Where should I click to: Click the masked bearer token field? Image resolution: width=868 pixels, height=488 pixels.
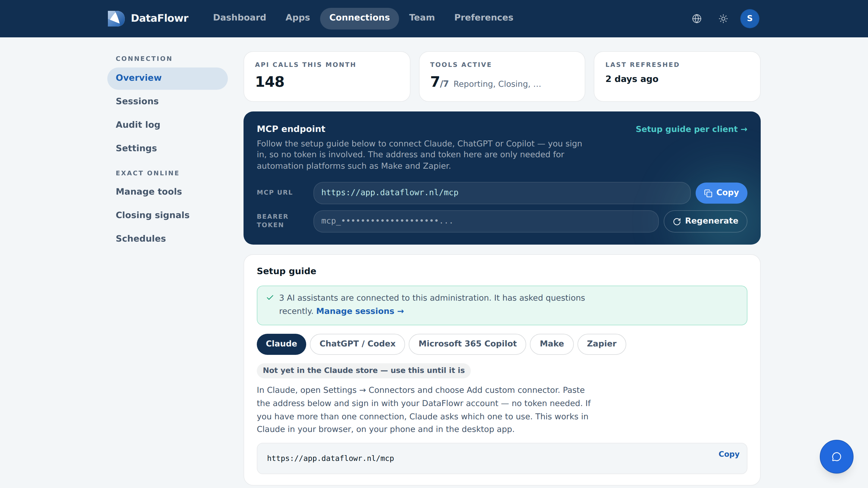(486, 221)
